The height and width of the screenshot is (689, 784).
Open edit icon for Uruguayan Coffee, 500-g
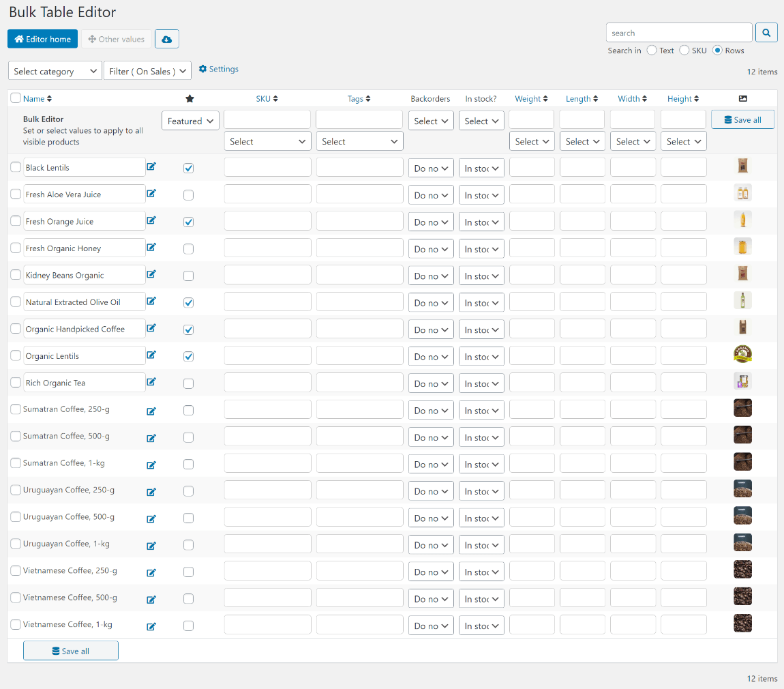click(x=151, y=519)
